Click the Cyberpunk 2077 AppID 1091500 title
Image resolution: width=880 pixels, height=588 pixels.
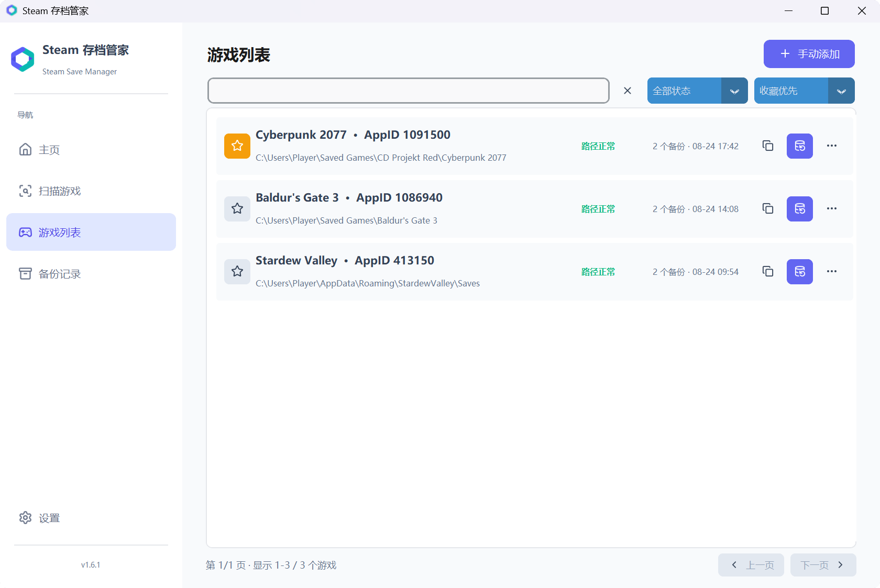point(353,135)
